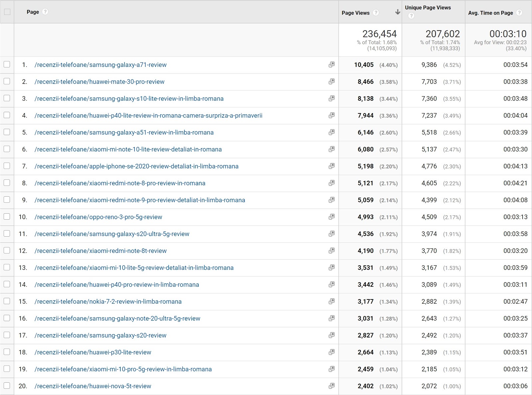Image resolution: width=532 pixels, height=395 pixels.
Task: Click external link icon for apple-iphone-se-2020 row
Action: tap(332, 166)
